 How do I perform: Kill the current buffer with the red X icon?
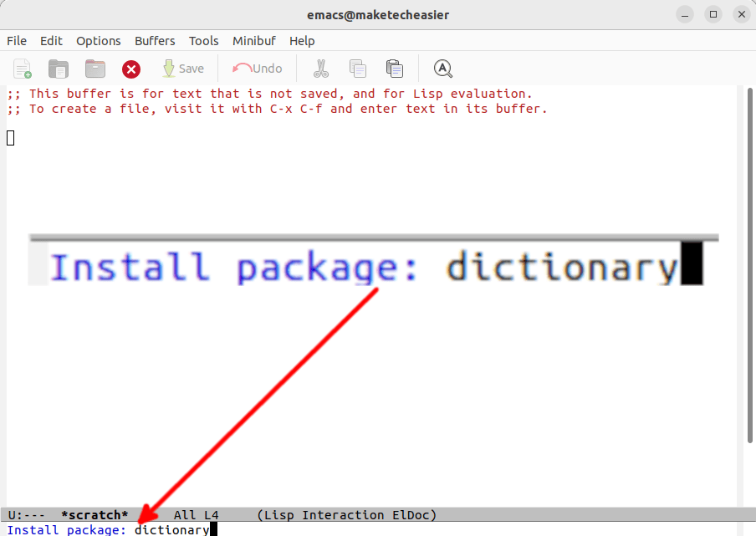tap(131, 69)
